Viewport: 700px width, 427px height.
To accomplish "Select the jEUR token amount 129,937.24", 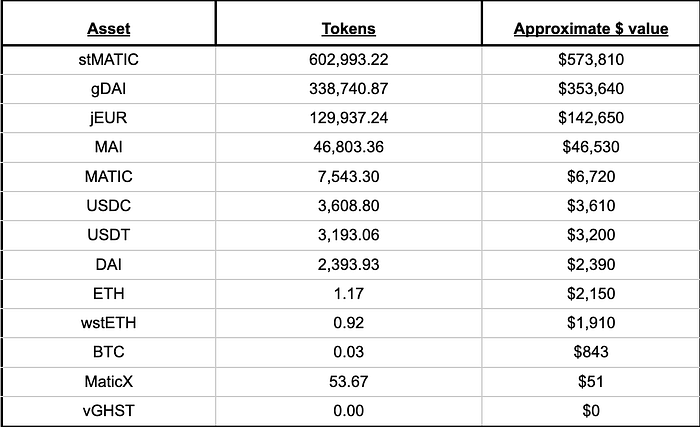I will [349, 118].
